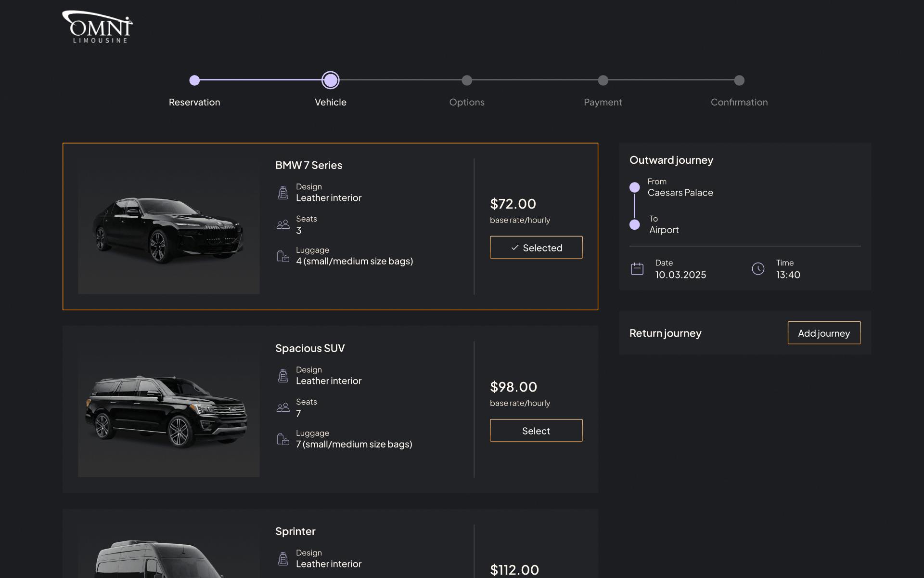Click the BMW 7 Series seats people icon
Screen dimensions: 924x578
point(283,224)
